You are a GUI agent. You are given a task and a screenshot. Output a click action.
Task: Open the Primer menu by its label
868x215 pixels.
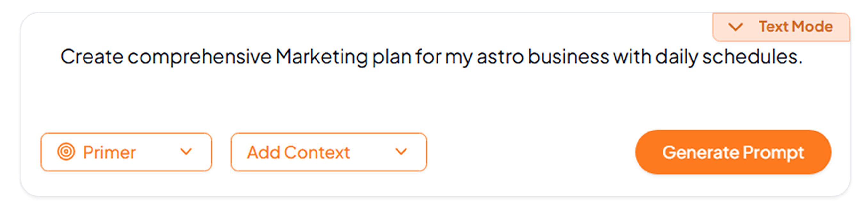pos(109,152)
